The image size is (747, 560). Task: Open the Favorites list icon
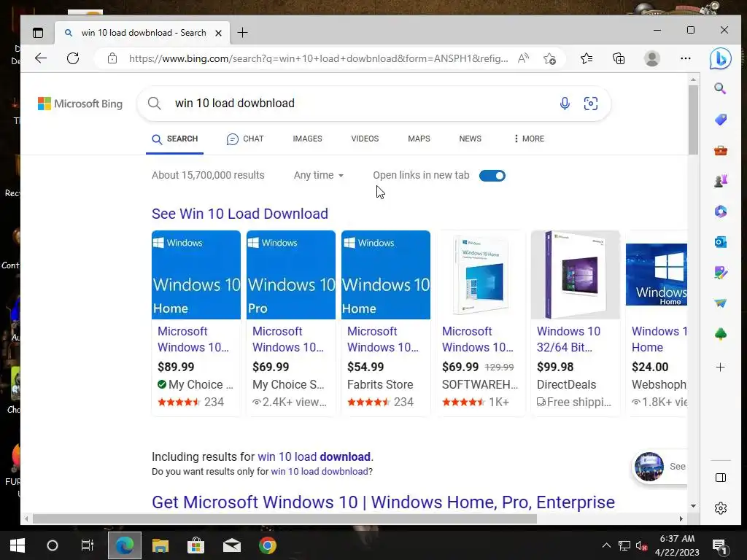click(x=587, y=58)
